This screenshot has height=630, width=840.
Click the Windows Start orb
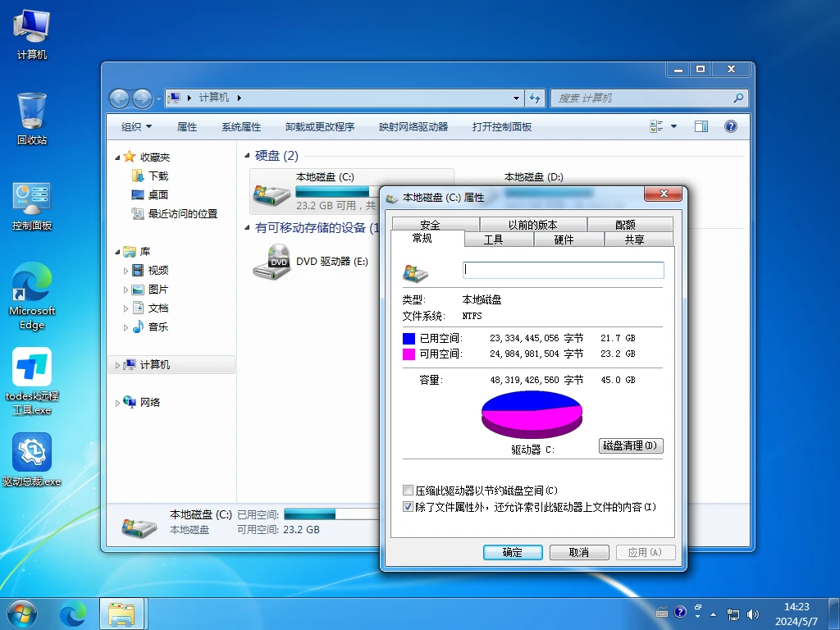click(22, 614)
